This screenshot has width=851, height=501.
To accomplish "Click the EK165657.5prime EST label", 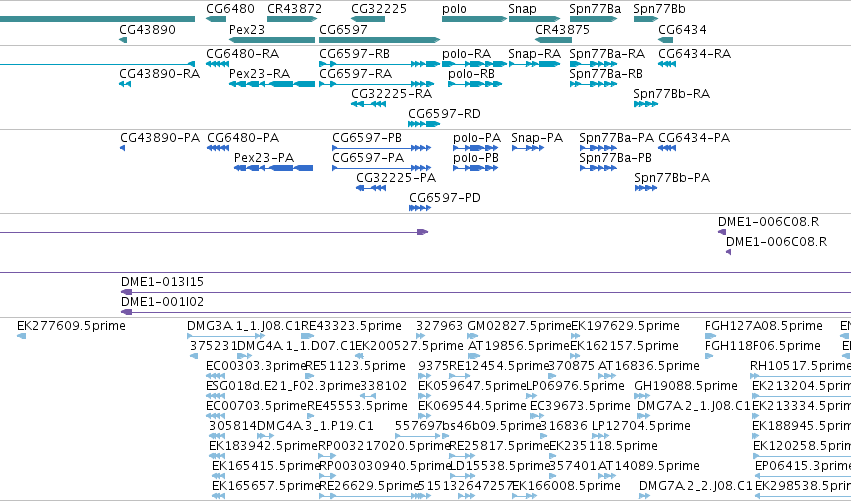I will tap(266, 486).
